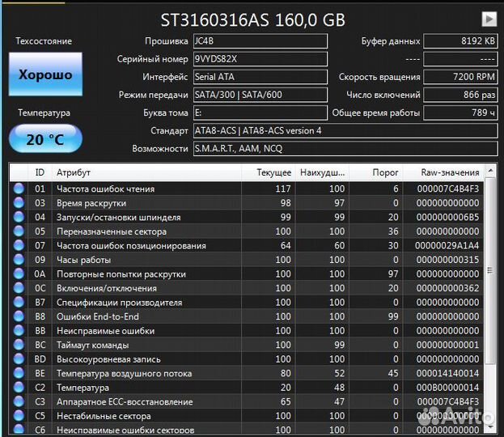
Task: Click the scrollbar up arrow
Action: (x=490, y=170)
